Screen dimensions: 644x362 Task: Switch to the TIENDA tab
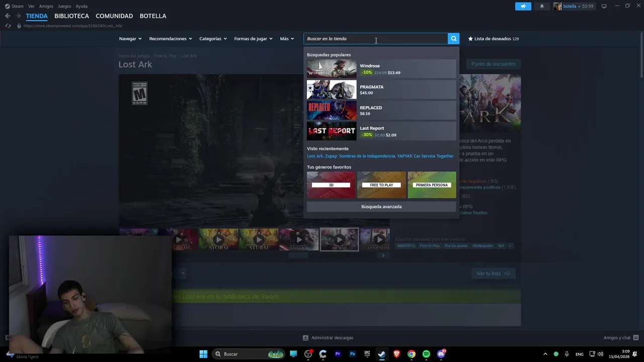[x=37, y=16]
